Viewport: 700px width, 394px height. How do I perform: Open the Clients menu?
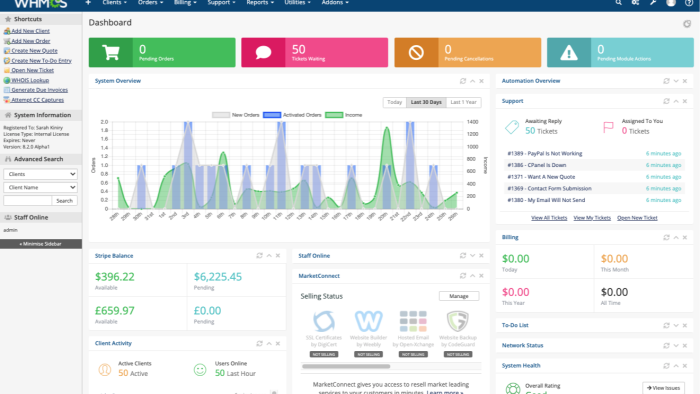[x=114, y=3]
